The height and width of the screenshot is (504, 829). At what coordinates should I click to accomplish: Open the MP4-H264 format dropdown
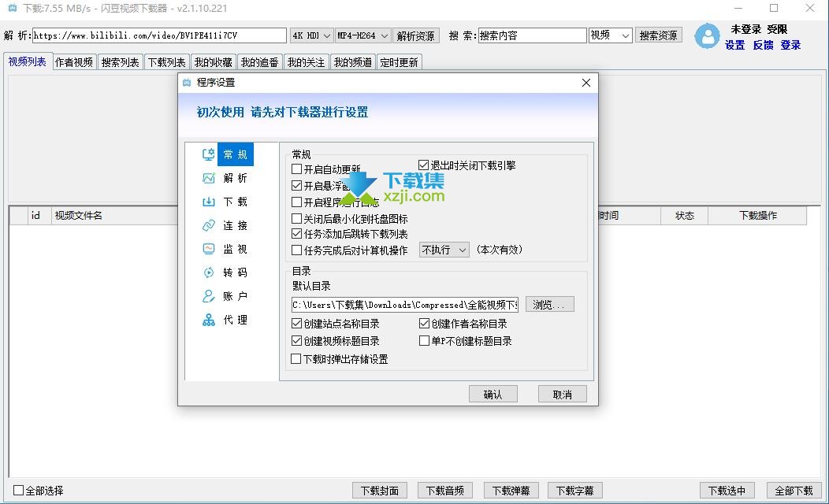click(363, 35)
